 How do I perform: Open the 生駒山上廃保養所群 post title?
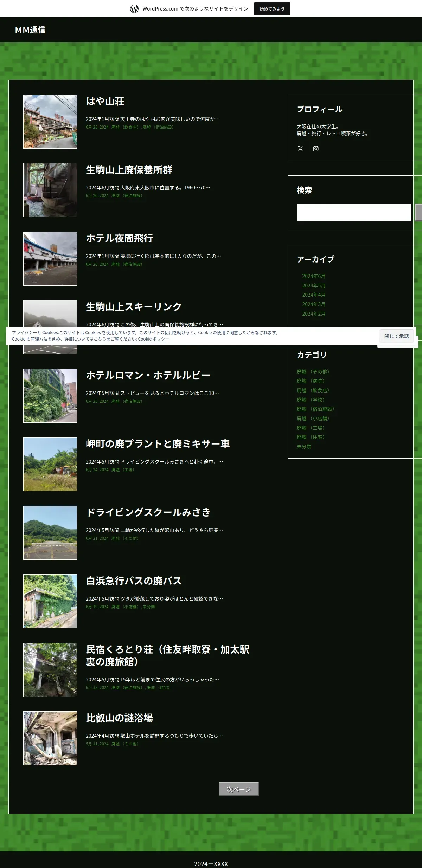(129, 170)
